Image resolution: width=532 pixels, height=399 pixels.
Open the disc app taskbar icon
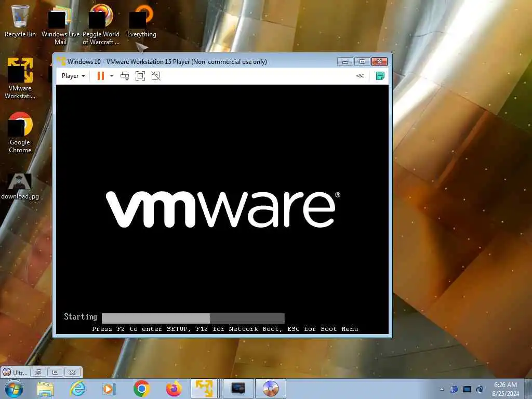click(270, 389)
